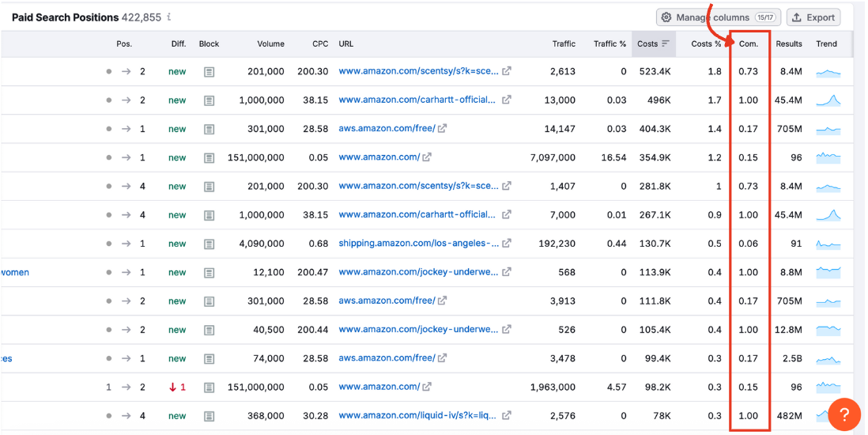
Task: Sort table by the Volume column header
Action: (270, 43)
